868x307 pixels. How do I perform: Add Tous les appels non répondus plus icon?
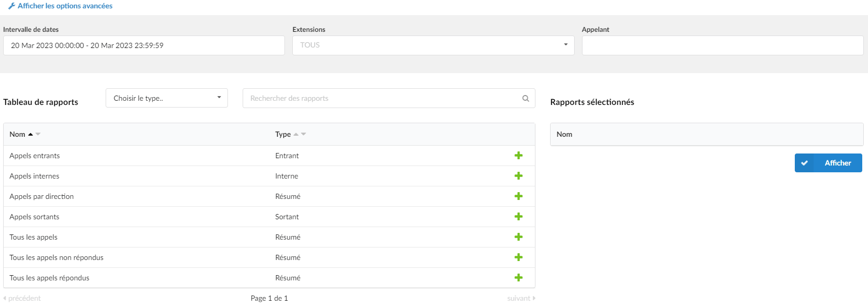pyautogui.click(x=518, y=257)
